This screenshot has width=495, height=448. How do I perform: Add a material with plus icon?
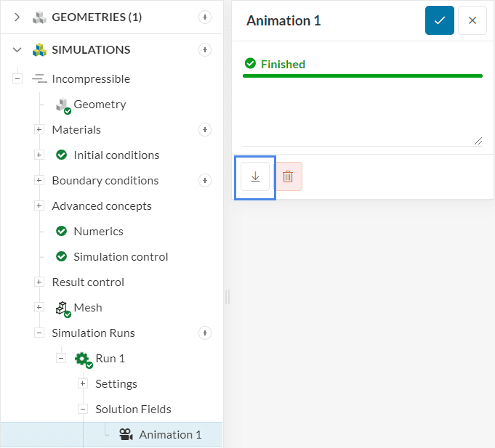point(205,130)
